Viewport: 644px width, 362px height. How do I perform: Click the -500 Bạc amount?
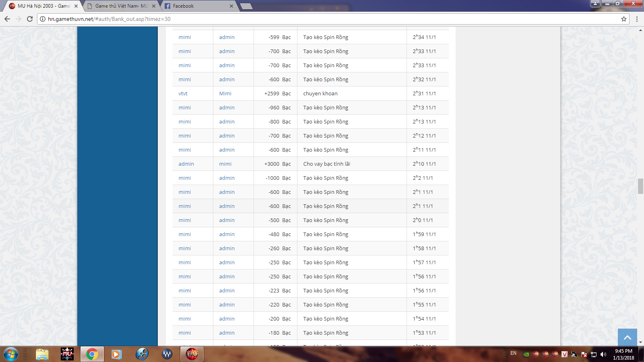(x=280, y=220)
